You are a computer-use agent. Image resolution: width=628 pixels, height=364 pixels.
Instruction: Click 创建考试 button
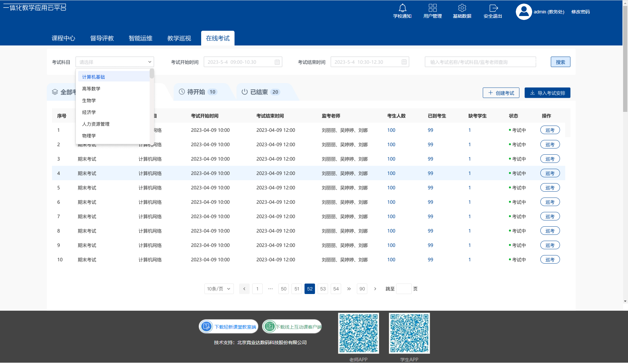pos(501,93)
